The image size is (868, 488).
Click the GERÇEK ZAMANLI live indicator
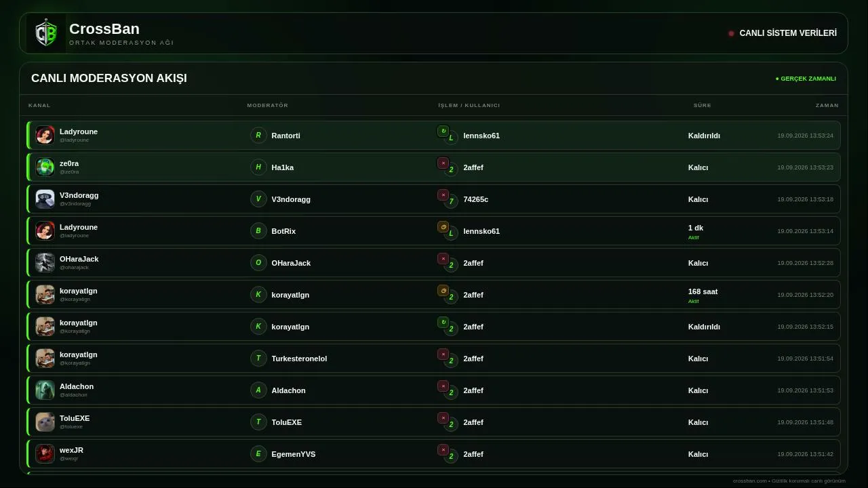[806, 79]
